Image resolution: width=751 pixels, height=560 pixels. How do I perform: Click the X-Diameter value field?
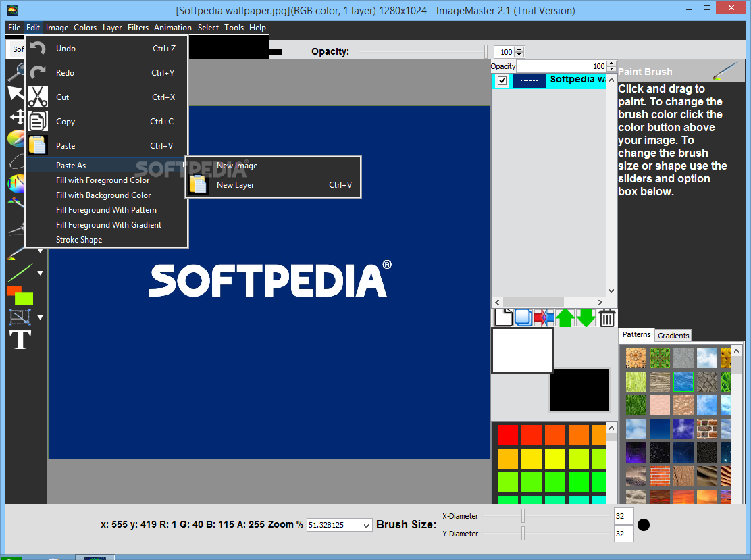pyautogui.click(x=623, y=516)
